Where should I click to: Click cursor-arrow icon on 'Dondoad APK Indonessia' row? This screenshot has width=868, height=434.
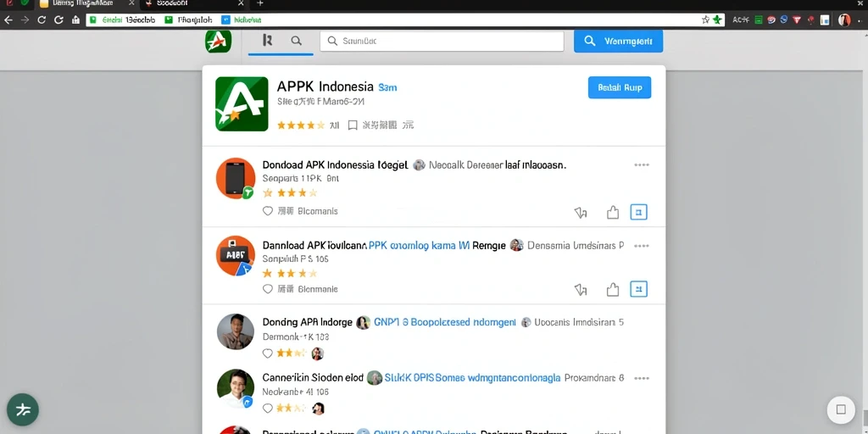click(x=580, y=212)
